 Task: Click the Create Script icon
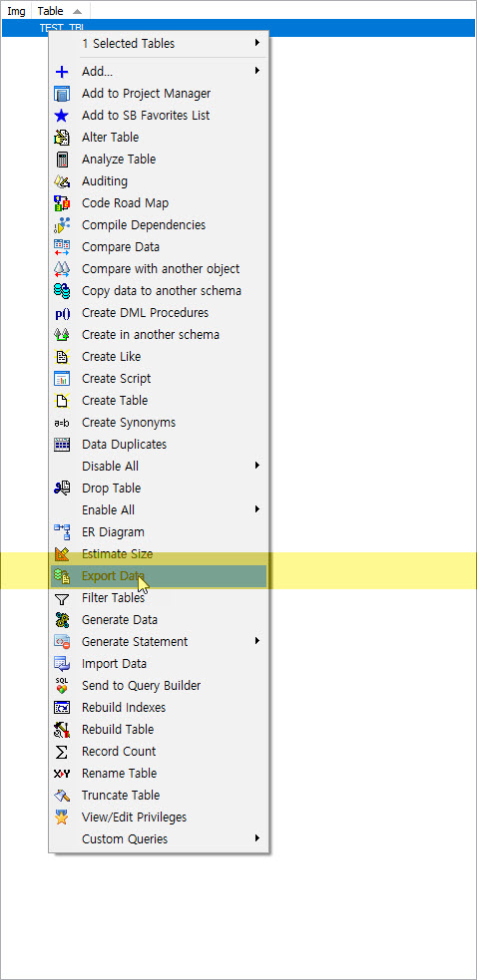pos(61,379)
